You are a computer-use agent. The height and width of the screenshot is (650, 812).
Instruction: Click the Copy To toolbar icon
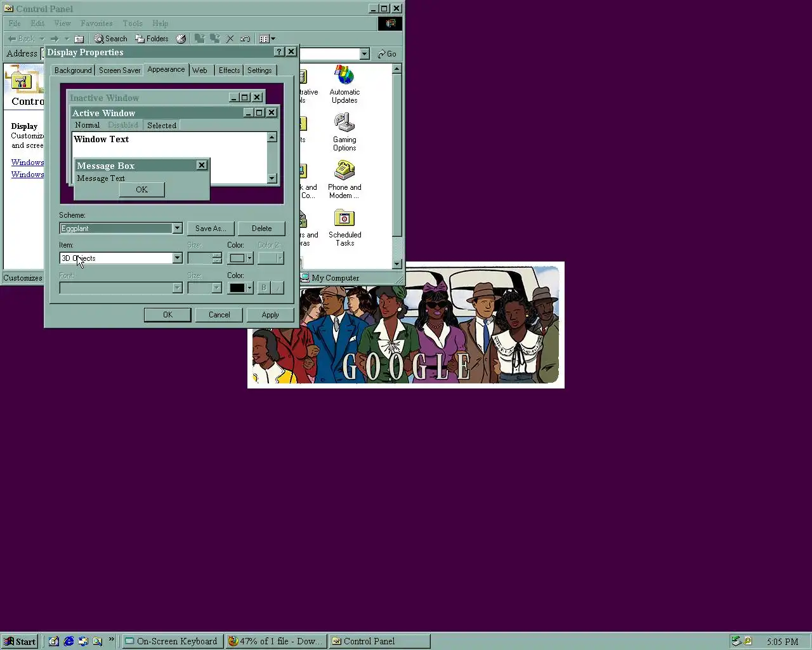click(215, 39)
